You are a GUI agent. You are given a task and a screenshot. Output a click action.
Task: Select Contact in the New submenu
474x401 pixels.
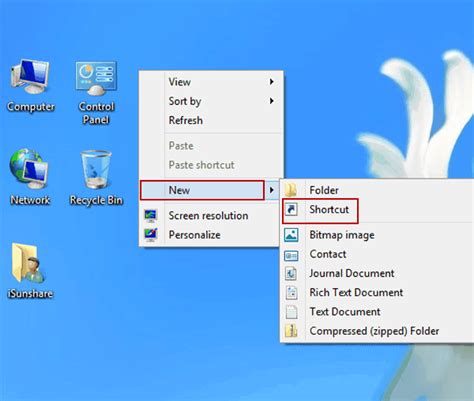[377, 254]
